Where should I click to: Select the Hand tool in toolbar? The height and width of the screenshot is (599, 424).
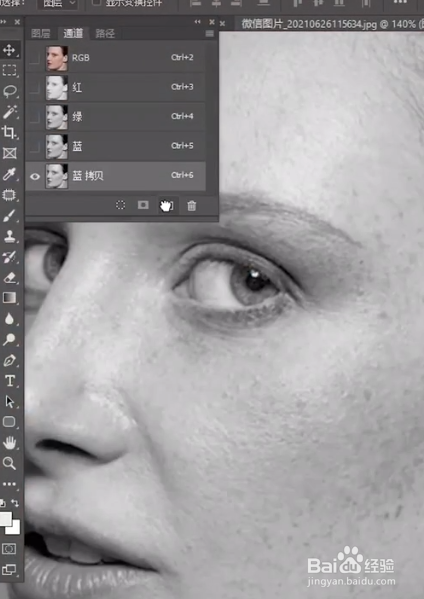point(9,443)
